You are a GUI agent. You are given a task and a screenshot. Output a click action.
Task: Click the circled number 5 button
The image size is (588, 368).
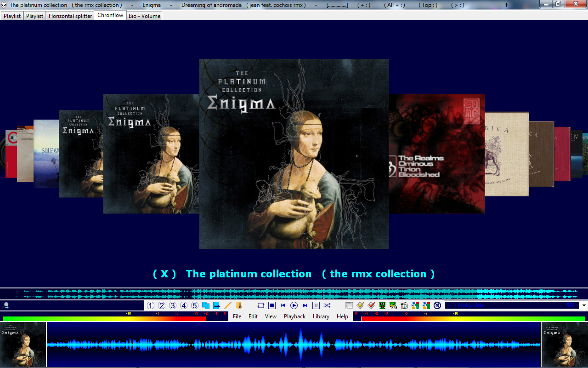coord(195,305)
